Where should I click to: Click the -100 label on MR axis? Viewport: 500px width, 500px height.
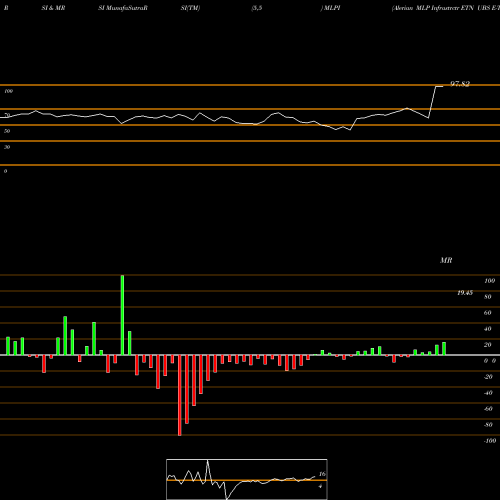[x=490, y=441]
